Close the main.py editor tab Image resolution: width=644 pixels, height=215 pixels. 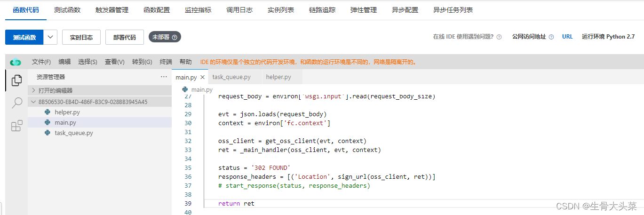(x=203, y=77)
